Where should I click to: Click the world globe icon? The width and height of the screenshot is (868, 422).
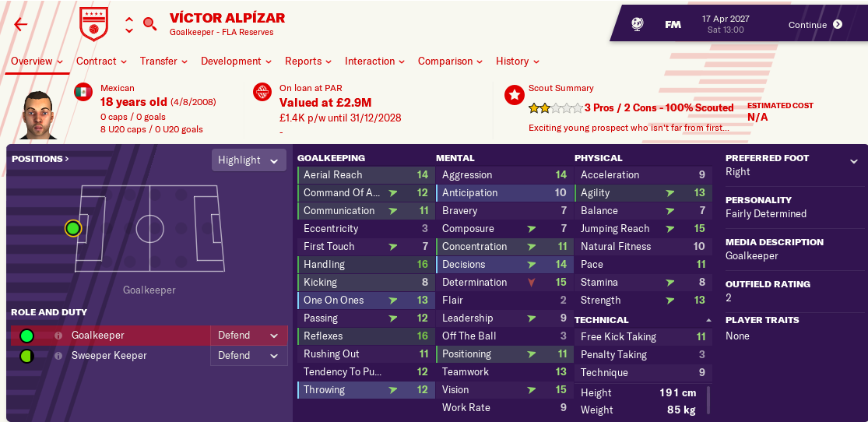click(x=637, y=24)
